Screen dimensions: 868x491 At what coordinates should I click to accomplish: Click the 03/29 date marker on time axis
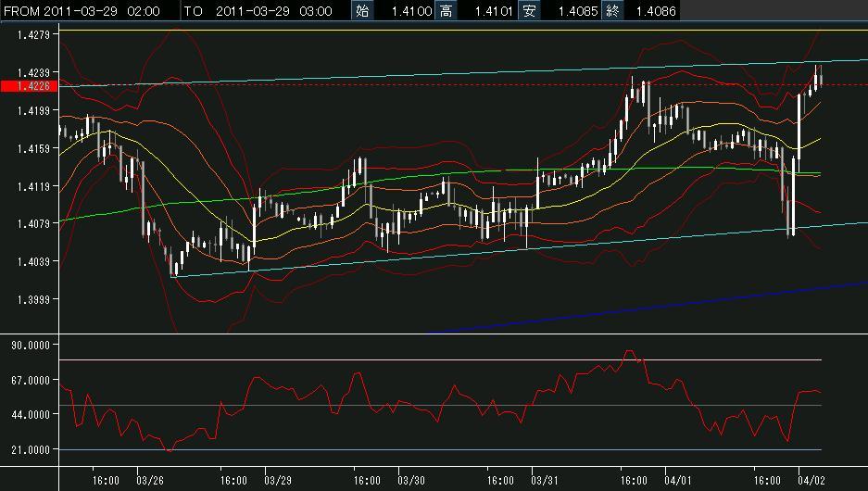(x=278, y=481)
